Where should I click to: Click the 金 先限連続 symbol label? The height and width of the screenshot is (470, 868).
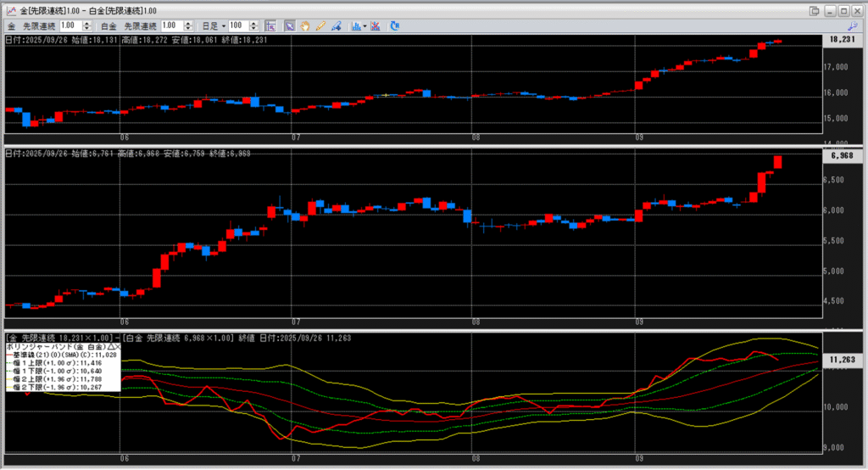(32, 26)
